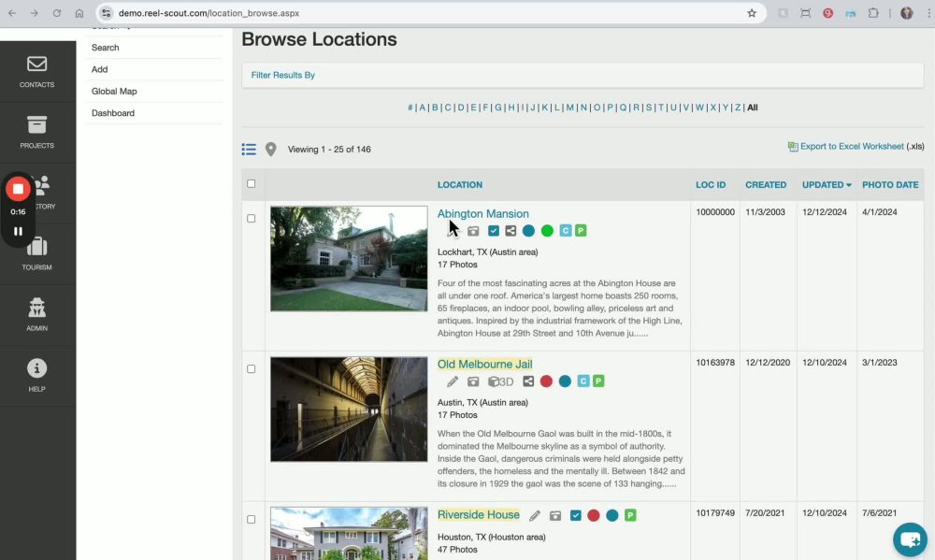Select Global Map in the side menu
The height and width of the screenshot is (560, 935).
pos(114,92)
